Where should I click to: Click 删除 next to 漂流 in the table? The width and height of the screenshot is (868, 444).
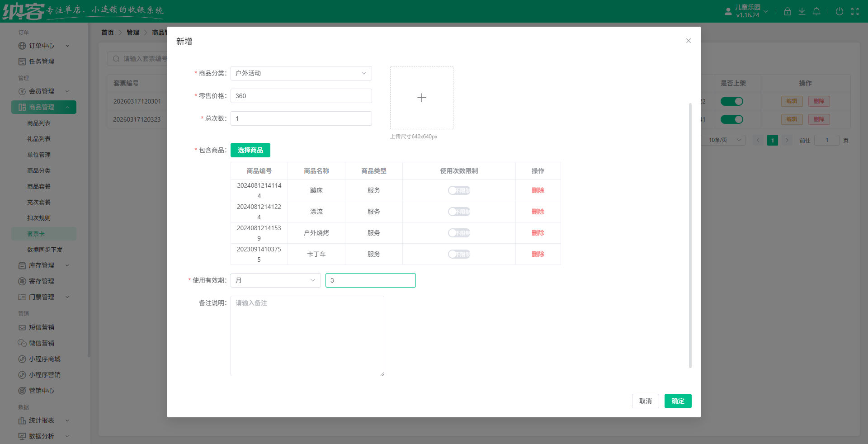click(538, 212)
